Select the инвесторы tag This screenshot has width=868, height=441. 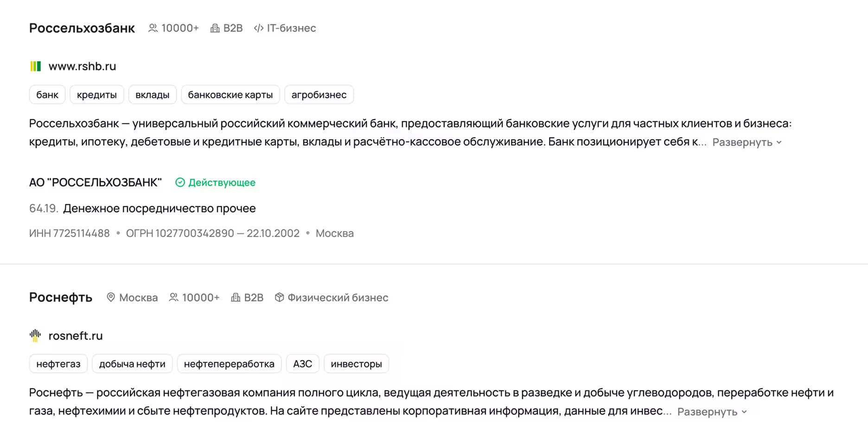click(x=356, y=364)
